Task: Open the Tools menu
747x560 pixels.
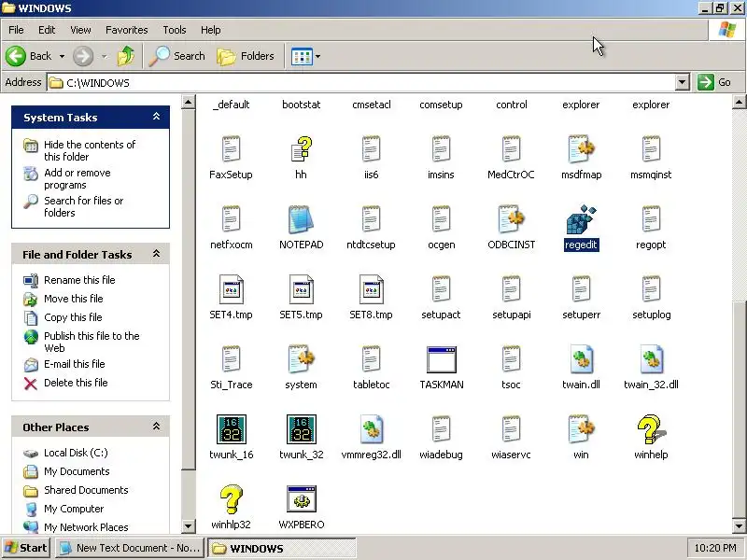Action: coord(175,30)
